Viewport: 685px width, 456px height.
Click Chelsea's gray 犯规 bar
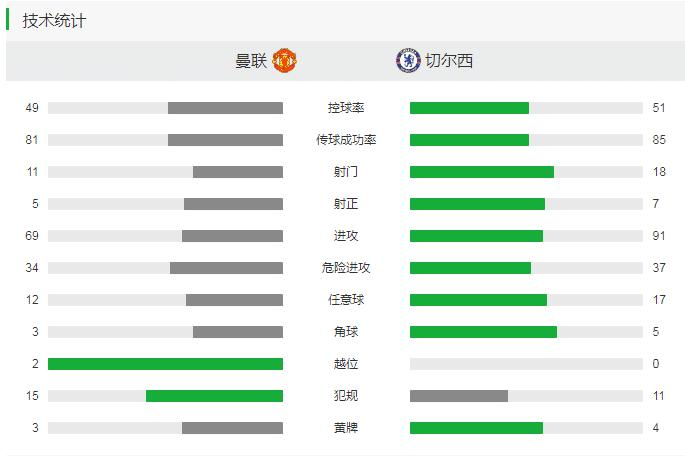[x=459, y=396]
